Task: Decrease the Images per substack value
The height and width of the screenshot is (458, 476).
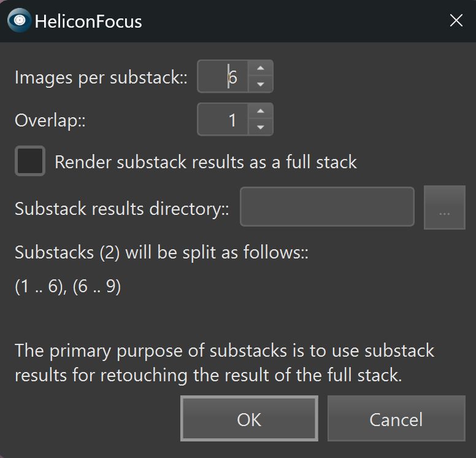Action: click(x=261, y=84)
